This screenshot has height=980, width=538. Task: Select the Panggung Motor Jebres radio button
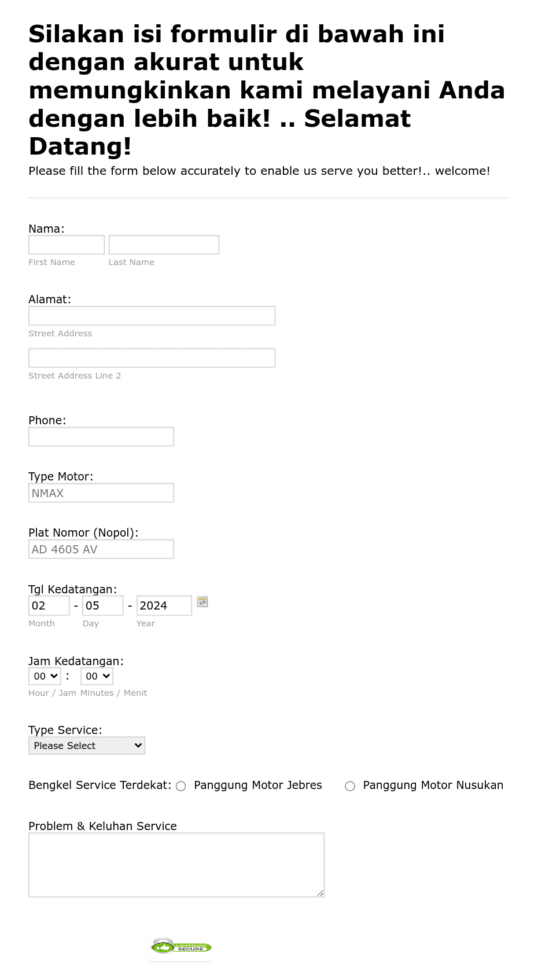(x=180, y=786)
